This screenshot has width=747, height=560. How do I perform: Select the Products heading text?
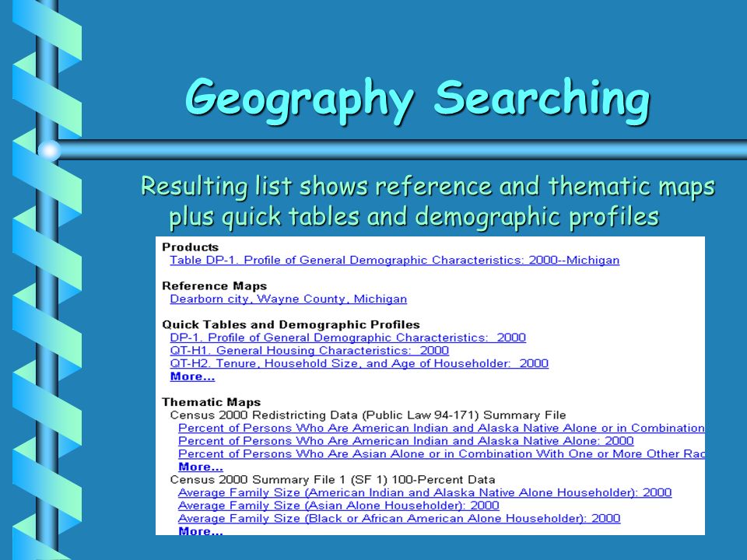pos(190,247)
